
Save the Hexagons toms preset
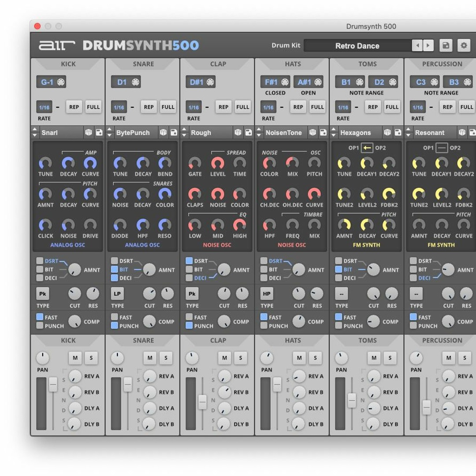398,132
